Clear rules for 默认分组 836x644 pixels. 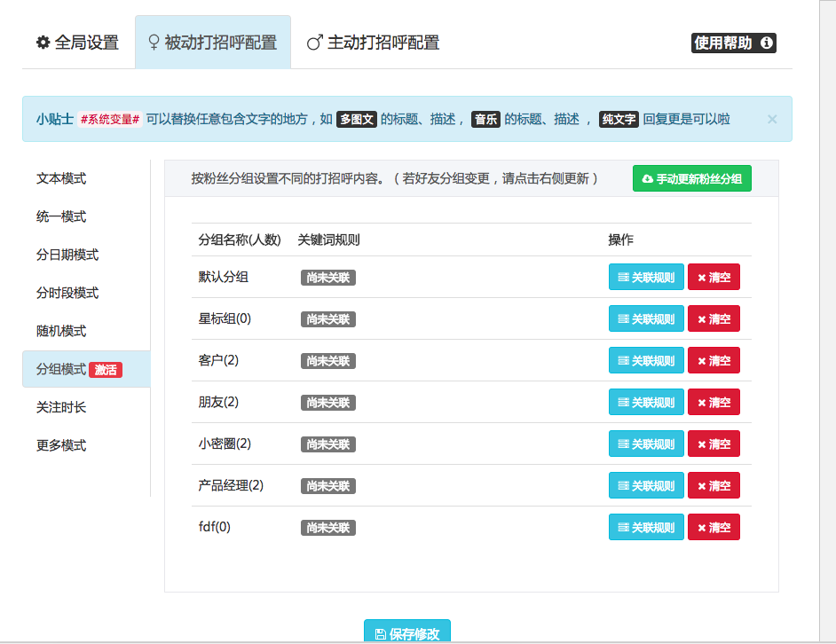click(x=714, y=278)
